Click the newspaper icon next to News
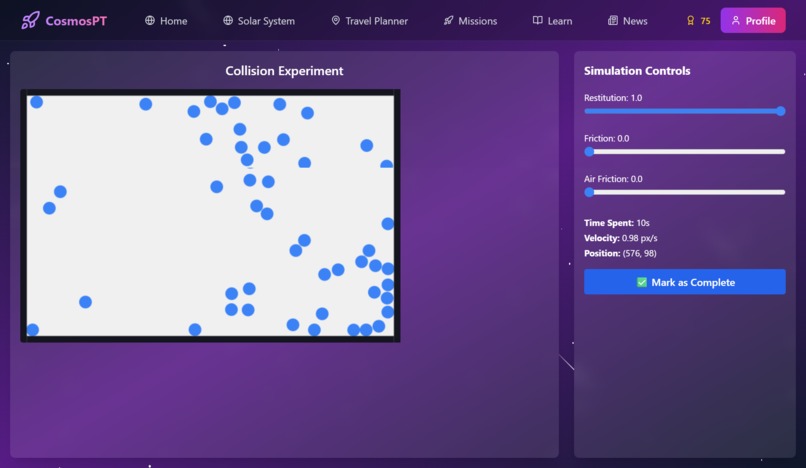 pos(613,21)
